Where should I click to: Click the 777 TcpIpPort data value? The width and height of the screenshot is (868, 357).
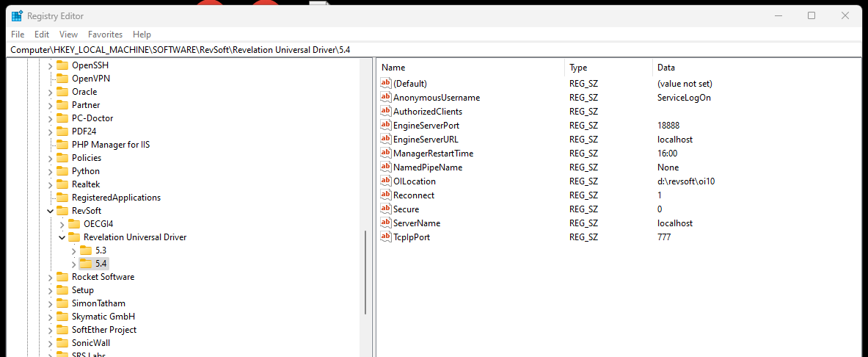(664, 237)
